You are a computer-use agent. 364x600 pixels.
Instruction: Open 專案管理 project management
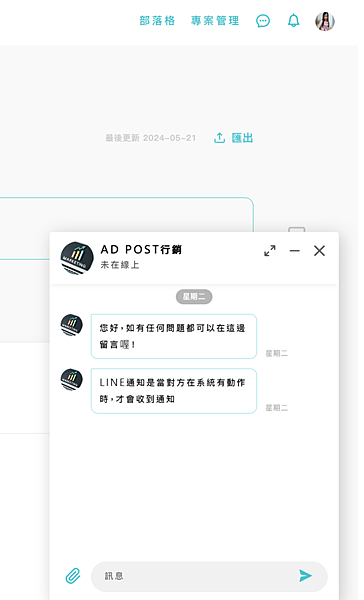pyautogui.click(x=215, y=21)
